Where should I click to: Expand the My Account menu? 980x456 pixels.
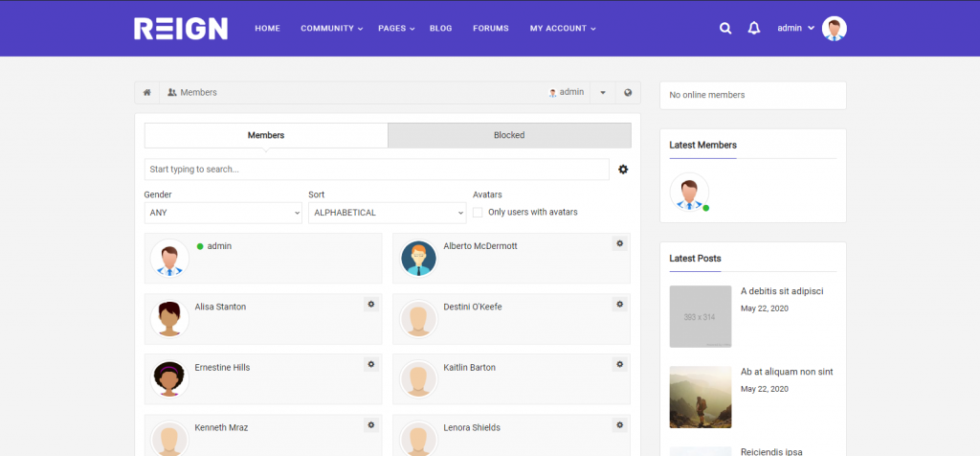(563, 28)
